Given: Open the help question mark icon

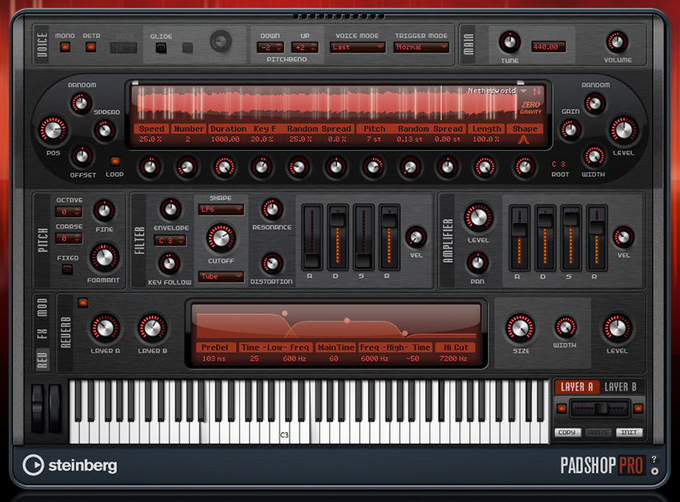Looking at the screenshot, I should 654,459.
